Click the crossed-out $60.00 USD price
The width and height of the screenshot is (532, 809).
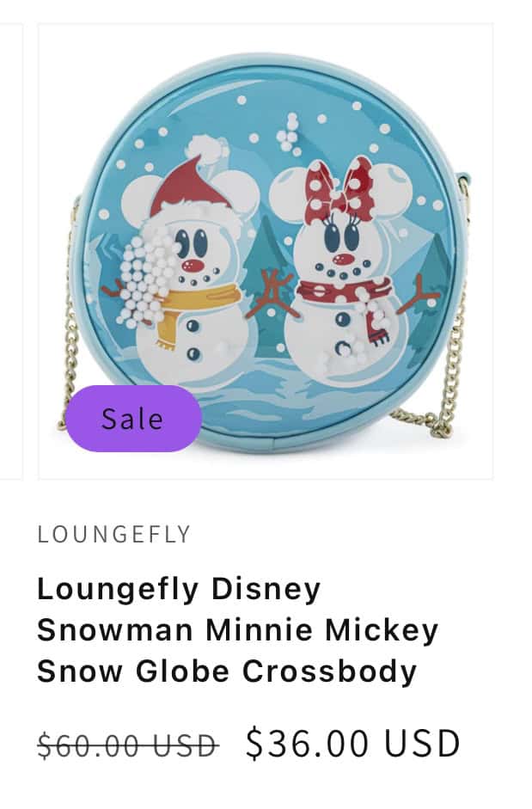[x=128, y=745]
